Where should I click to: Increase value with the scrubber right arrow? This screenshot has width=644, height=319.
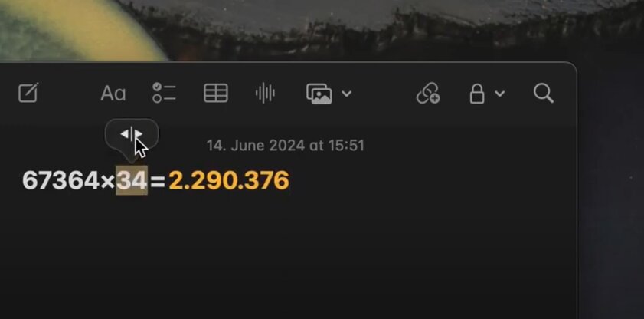(139, 134)
